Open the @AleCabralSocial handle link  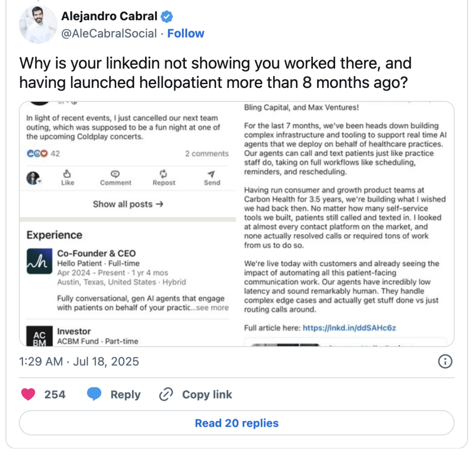109,33
